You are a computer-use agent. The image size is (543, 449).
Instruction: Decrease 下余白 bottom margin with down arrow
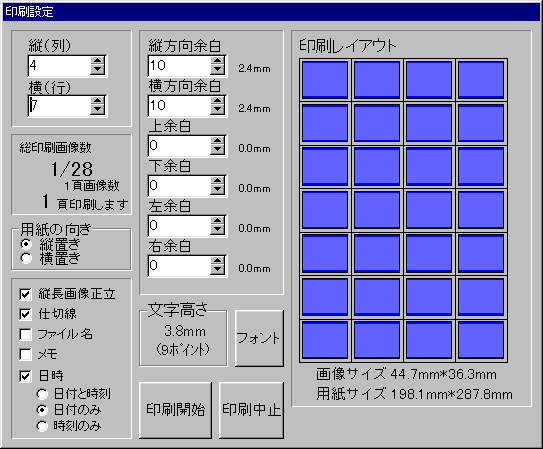217,190
